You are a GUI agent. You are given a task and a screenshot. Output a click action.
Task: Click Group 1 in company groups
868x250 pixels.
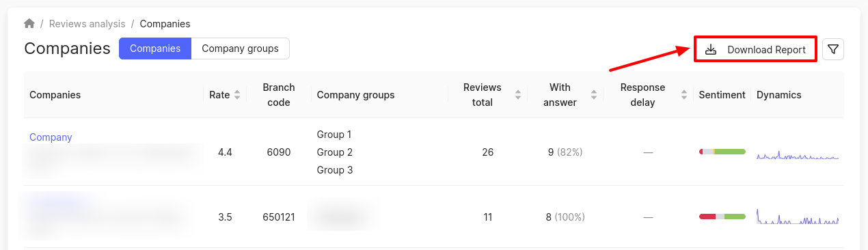click(335, 135)
